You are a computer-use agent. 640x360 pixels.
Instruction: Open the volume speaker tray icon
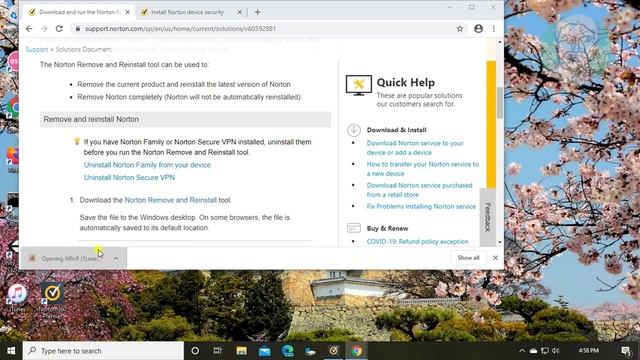[x=556, y=351]
